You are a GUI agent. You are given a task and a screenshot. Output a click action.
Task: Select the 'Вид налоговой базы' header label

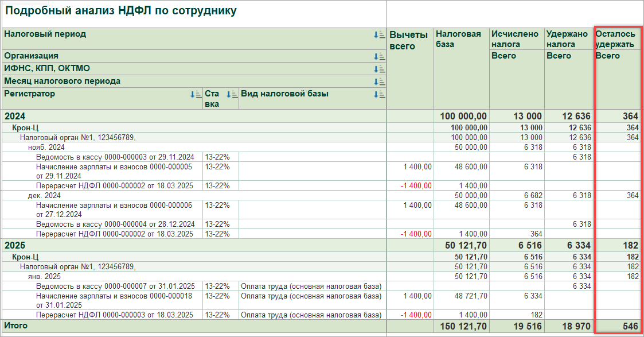point(284,94)
